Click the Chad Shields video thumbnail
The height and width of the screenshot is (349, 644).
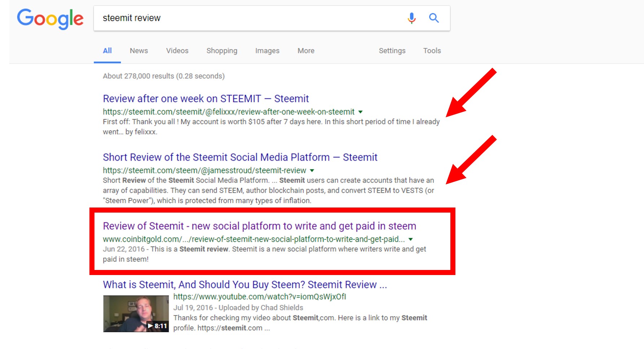(x=136, y=314)
